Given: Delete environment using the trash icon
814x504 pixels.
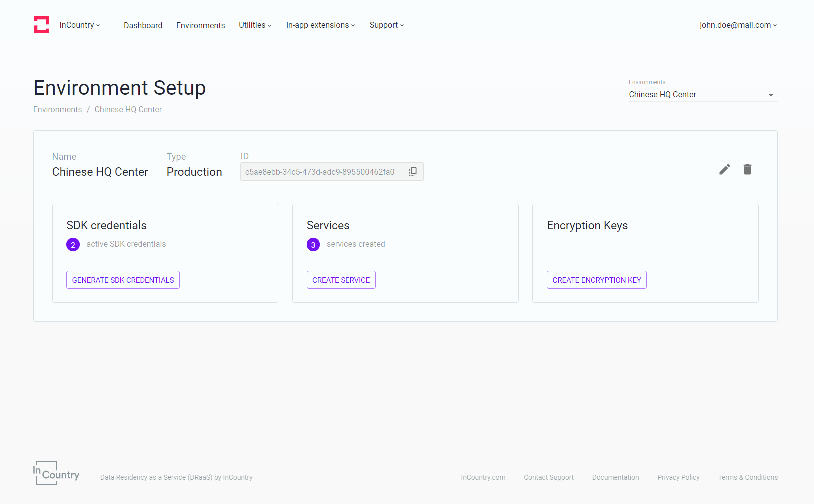Looking at the screenshot, I should [747, 170].
